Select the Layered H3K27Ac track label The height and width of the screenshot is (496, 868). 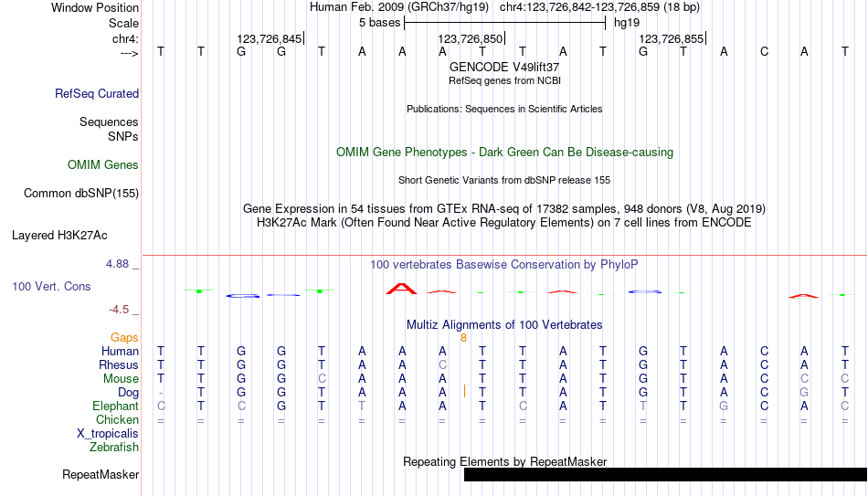59,236
